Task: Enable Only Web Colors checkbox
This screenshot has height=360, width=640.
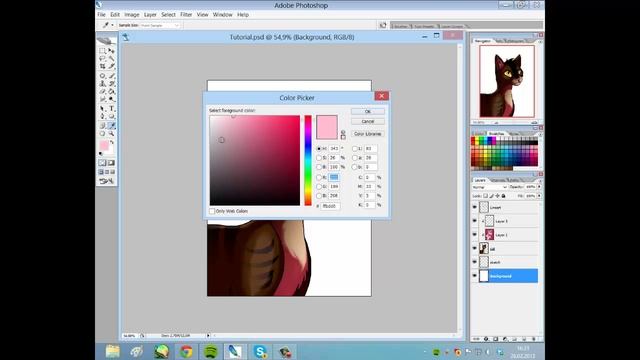Action: click(x=212, y=211)
